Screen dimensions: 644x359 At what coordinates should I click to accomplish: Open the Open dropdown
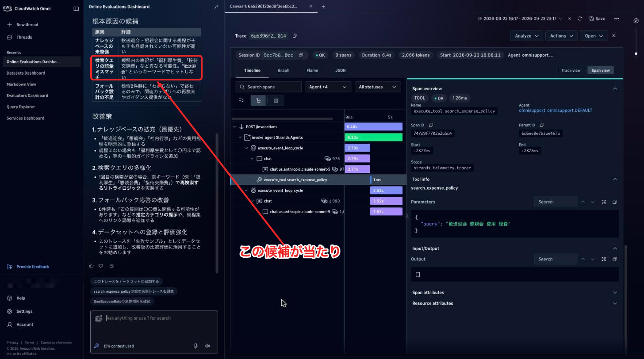tap(594, 36)
